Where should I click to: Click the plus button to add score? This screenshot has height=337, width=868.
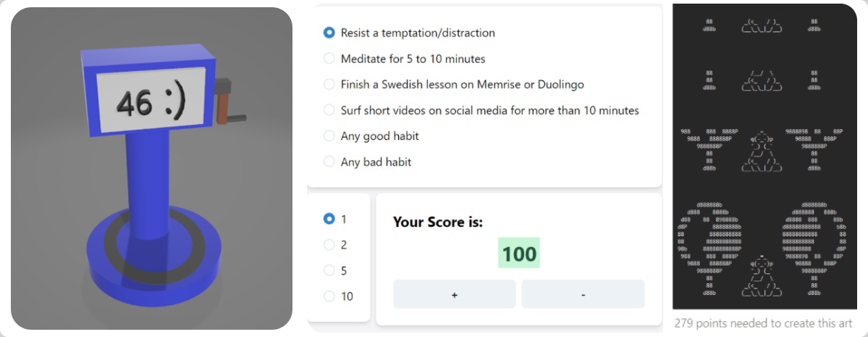pos(455,294)
